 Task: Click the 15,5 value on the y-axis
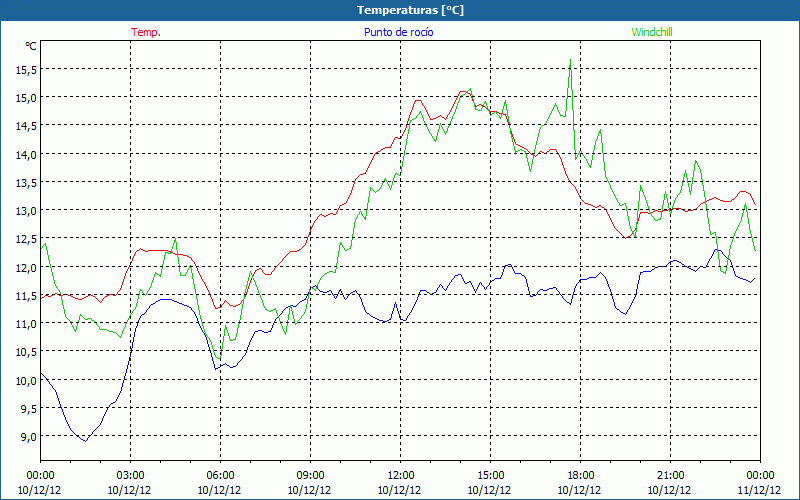point(26,69)
